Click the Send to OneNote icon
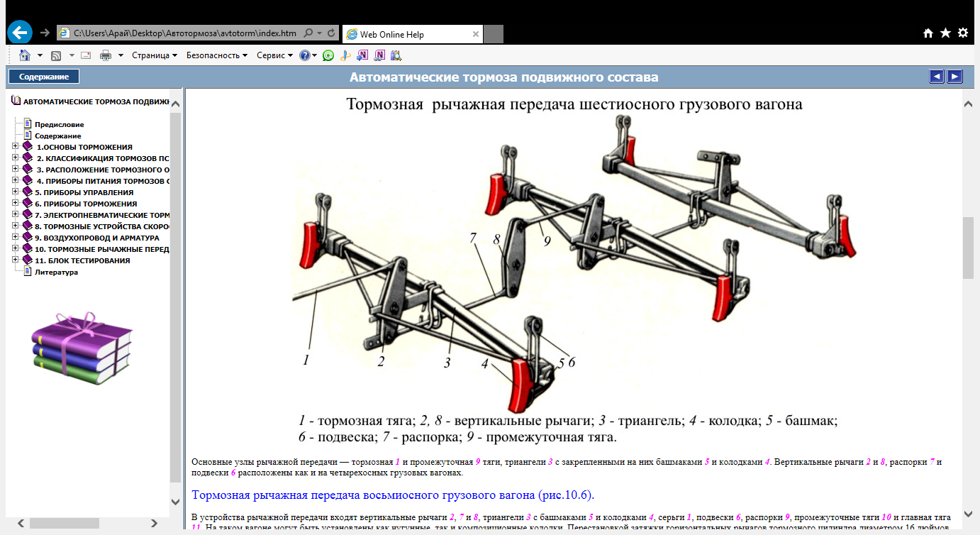 point(362,55)
